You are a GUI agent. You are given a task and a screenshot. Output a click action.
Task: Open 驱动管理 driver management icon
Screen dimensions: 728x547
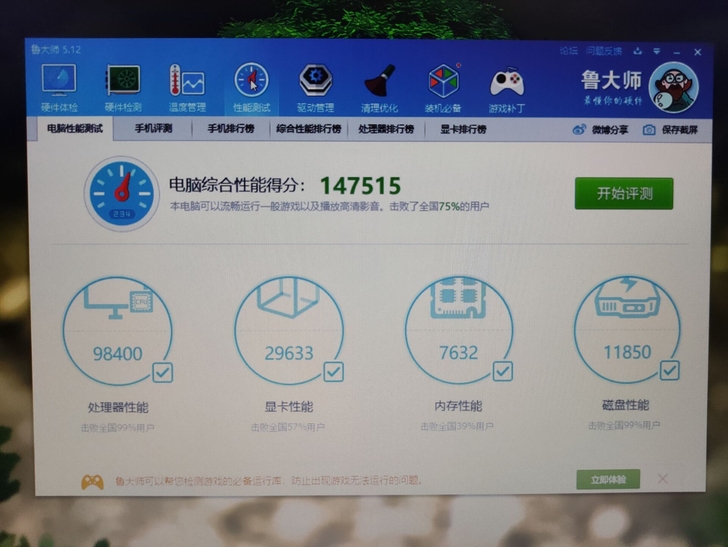316,88
